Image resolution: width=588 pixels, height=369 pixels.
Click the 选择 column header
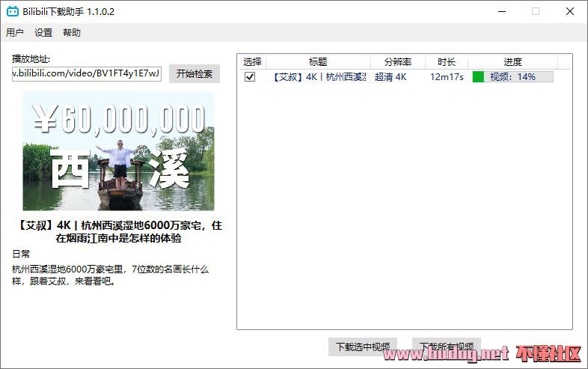(x=252, y=62)
